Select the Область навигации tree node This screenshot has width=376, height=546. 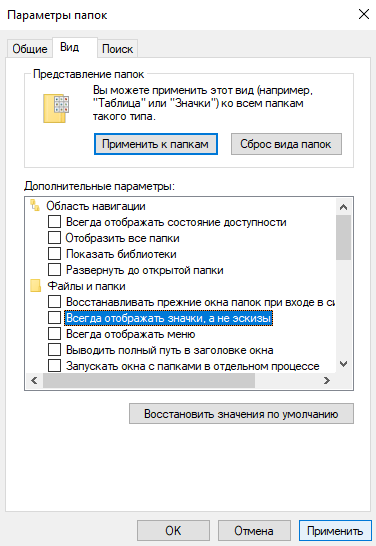(x=96, y=206)
